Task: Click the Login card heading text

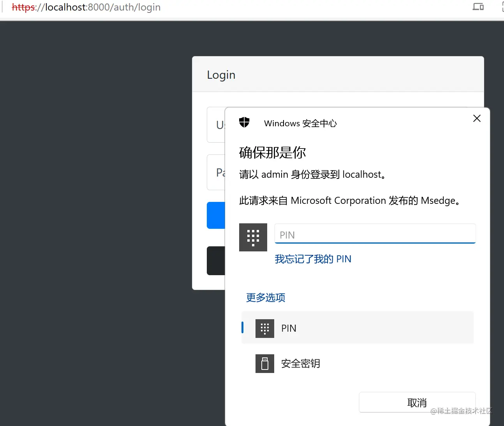Action: point(221,75)
